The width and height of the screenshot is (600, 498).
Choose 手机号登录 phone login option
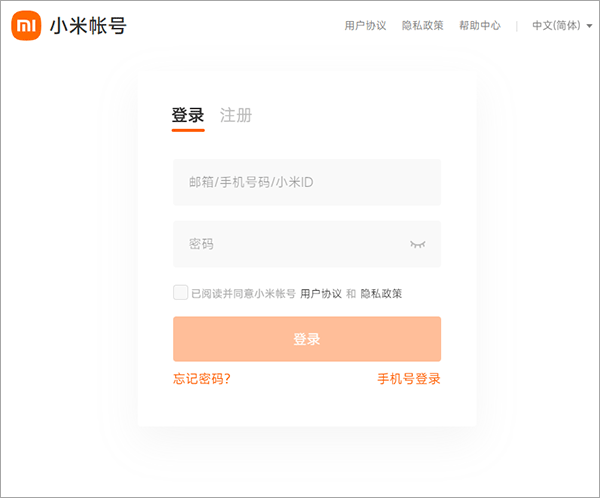[x=409, y=379]
